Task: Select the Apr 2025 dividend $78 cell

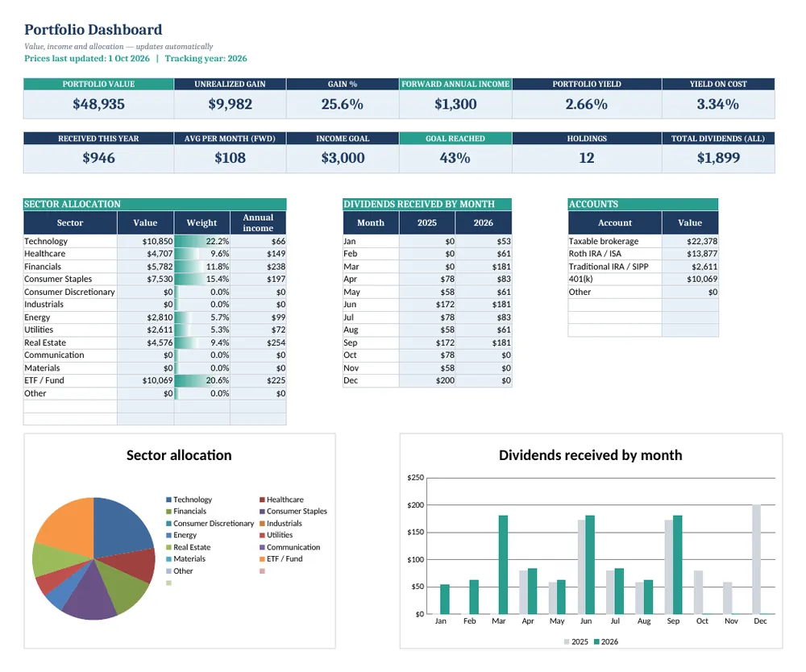Action: (x=427, y=280)
